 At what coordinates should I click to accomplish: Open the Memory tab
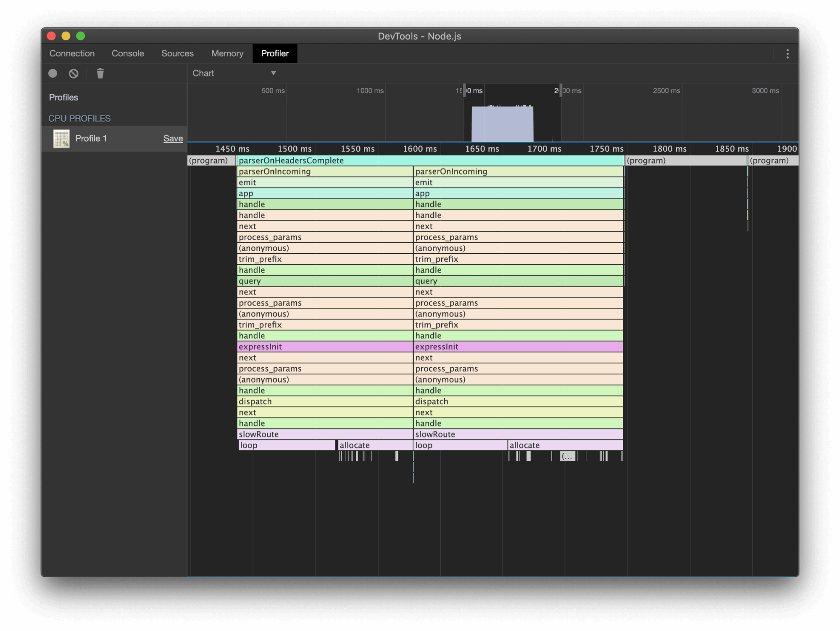pos(227,53)
